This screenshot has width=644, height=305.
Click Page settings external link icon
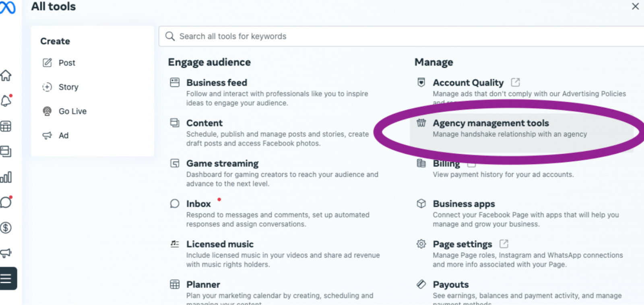504,244
